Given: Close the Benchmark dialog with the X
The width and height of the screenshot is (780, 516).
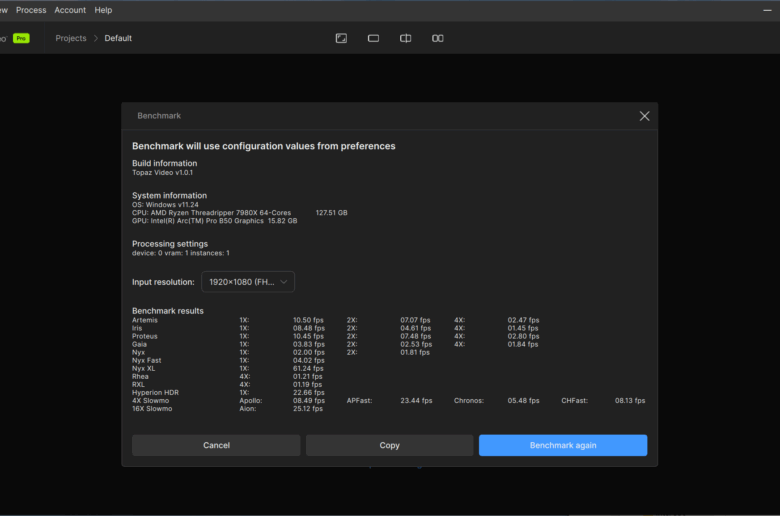Looking at the screenshot, I should [644, 116].
